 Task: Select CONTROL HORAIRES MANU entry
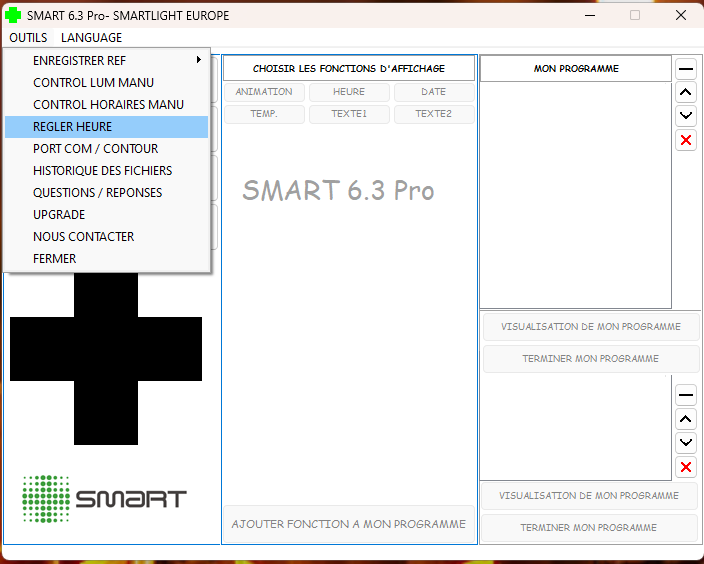click(x=106, y=105)
